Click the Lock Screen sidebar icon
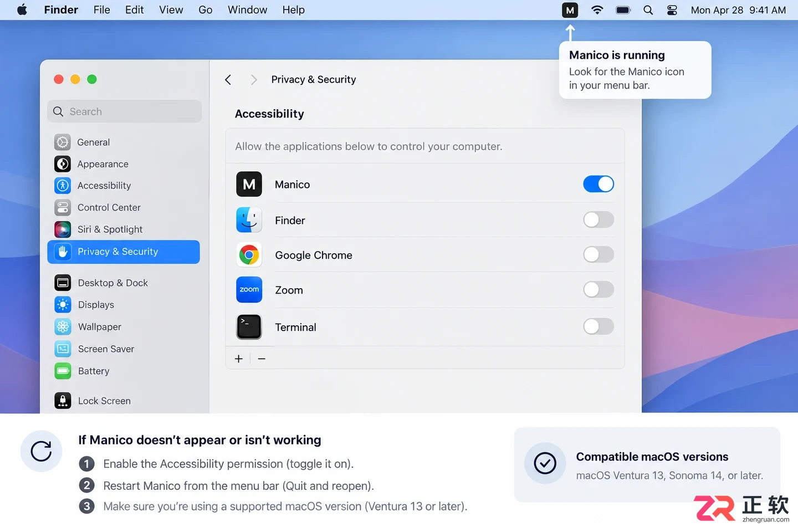This screenshot has height=532, width=798. (x=63, y=401)
